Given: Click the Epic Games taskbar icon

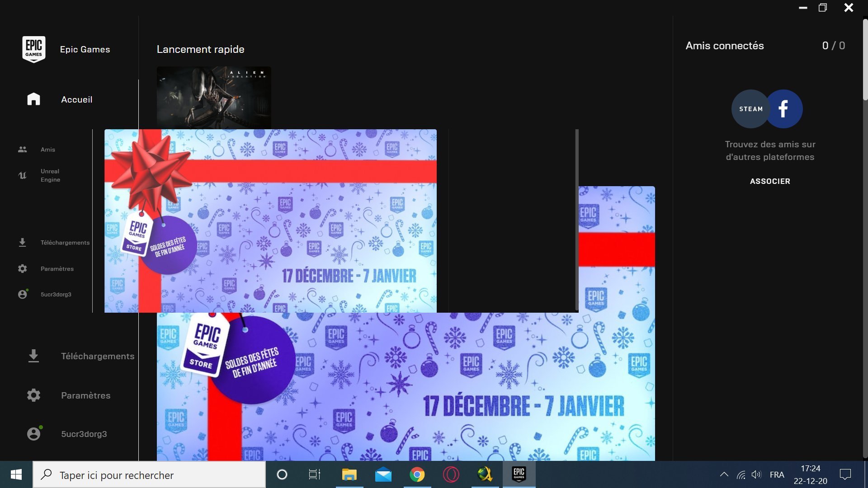Looking at the screenshot, I should tap(519, 474).
